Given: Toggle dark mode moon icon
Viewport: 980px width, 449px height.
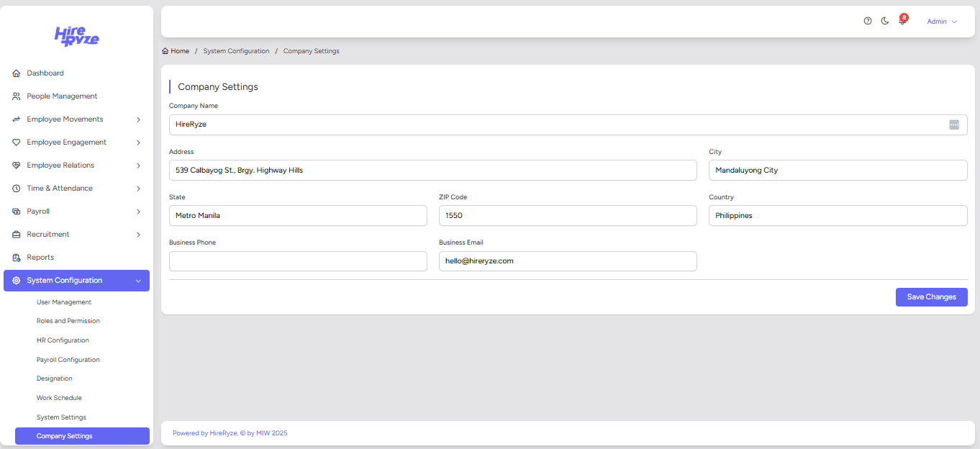Looking at the screenshot, I should click(x=885, y=22).
